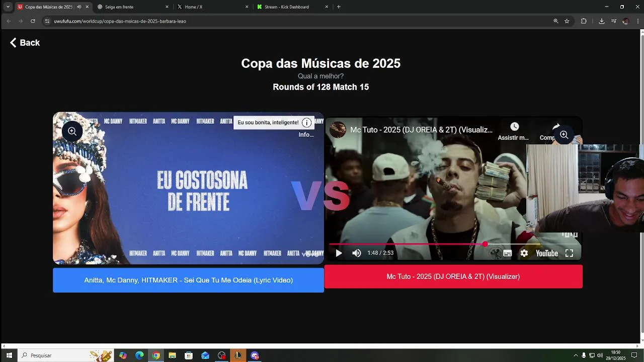Vote for Anitta, Mc Danny, HITMAKER song
The width and height of the screenshot is (644, 362).
tap(188, 280)
